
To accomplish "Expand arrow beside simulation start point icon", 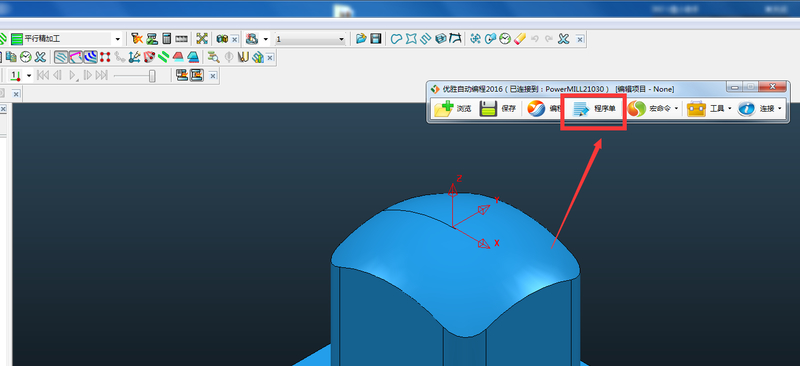I will click(x=29, y=76).
